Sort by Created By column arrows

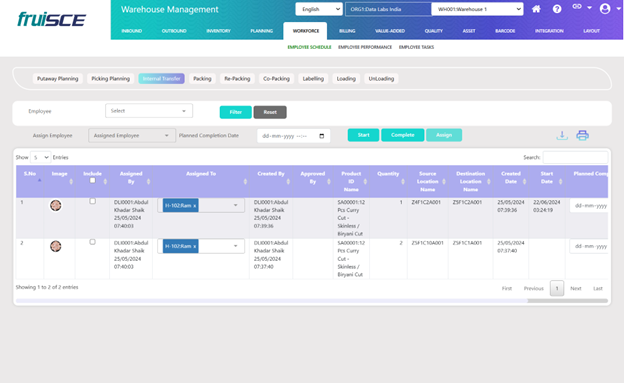288,182
